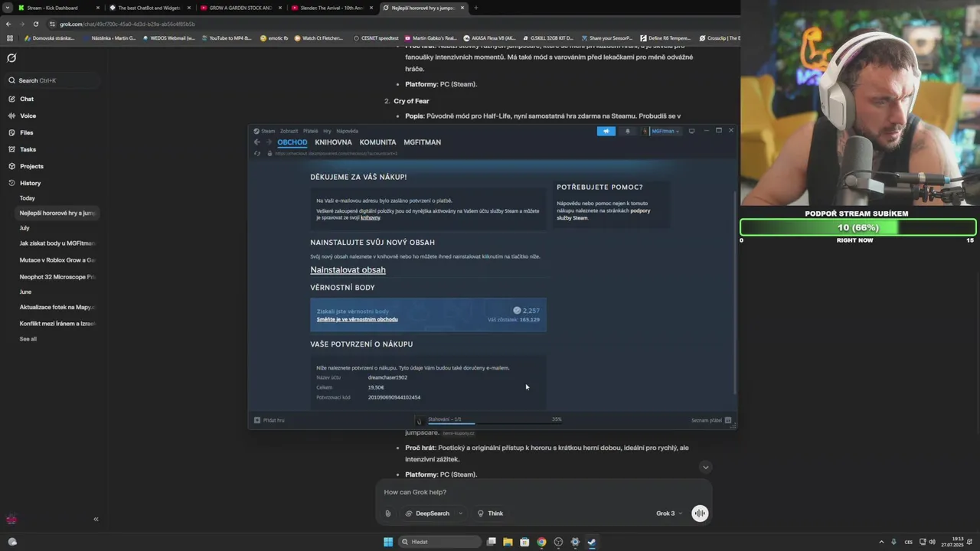Switch to KOMUNITA tab in Steam

pos(377,142)
